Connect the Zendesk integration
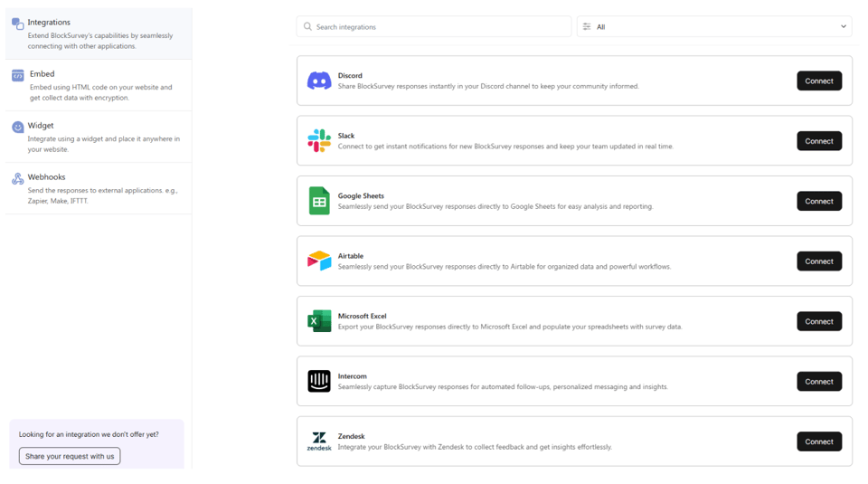 tap(819, 441)
